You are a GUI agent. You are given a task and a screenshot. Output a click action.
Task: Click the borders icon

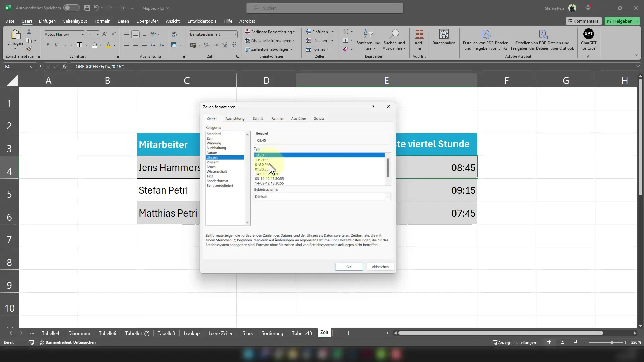click(79, 45)
